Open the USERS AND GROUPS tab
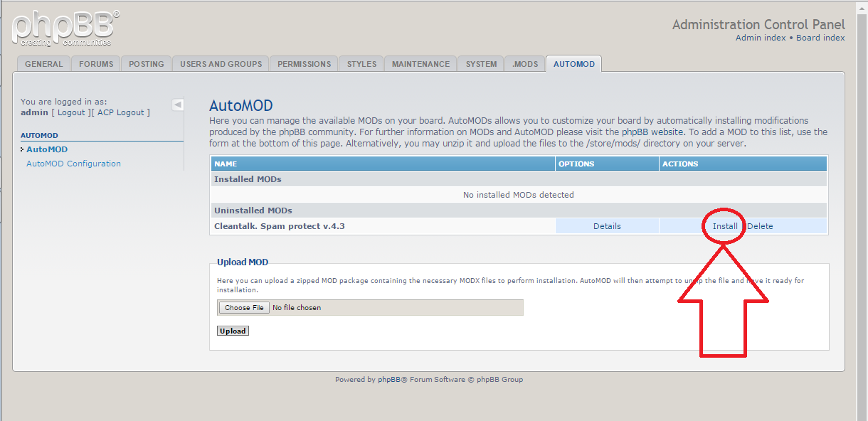Screen dimensions: 868x421 220,63
